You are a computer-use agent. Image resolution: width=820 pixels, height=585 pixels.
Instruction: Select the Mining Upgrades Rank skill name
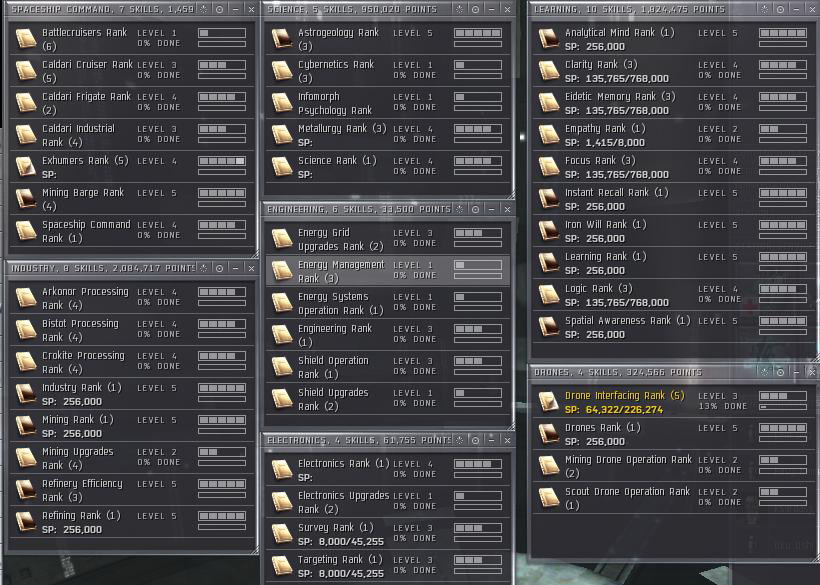(x=77, y=458)
